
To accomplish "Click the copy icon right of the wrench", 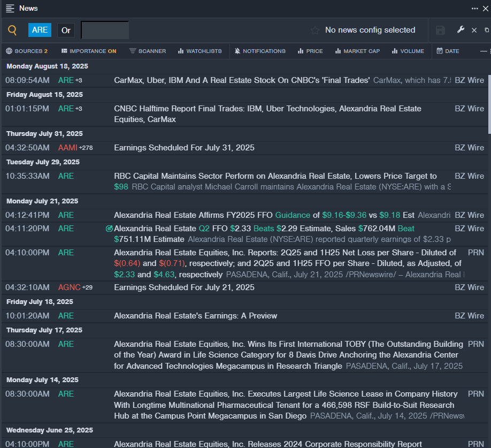I will pyautogui.click(x=487, y=30).
